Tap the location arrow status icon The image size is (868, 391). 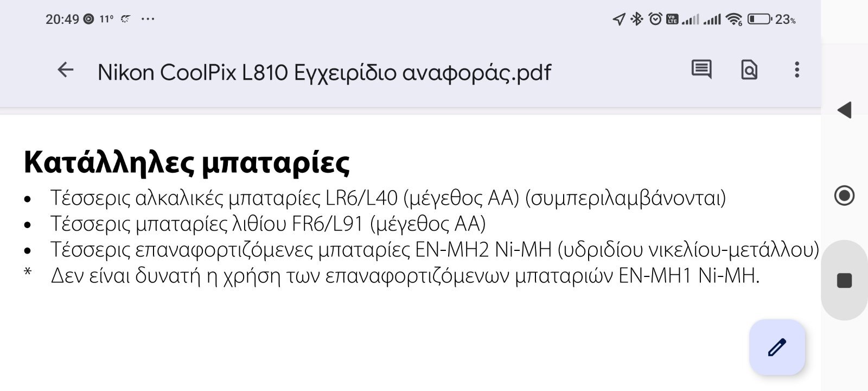coord(618,20)
